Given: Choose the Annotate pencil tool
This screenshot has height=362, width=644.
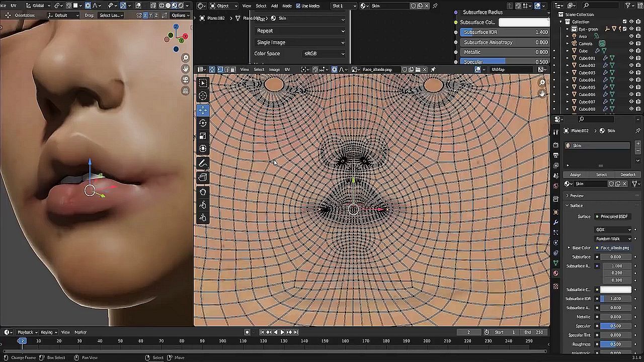Looking at the screenshot, I should coord(203,163).
